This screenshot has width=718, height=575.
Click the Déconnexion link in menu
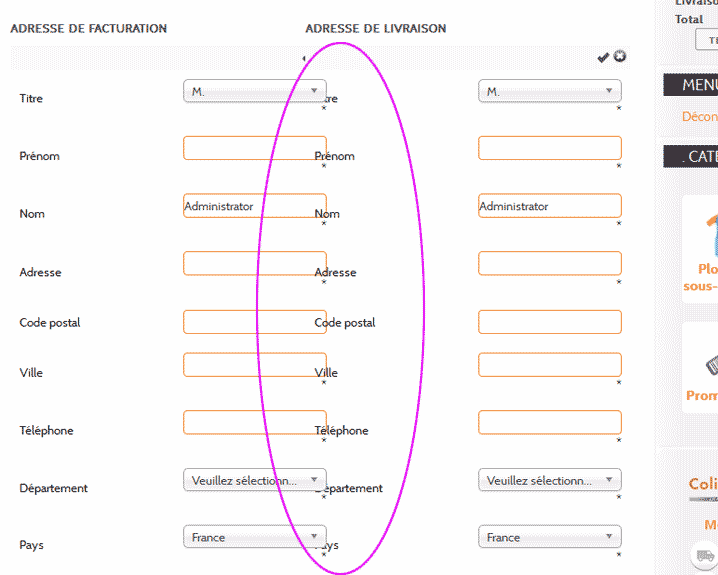[x=699, y=117]
